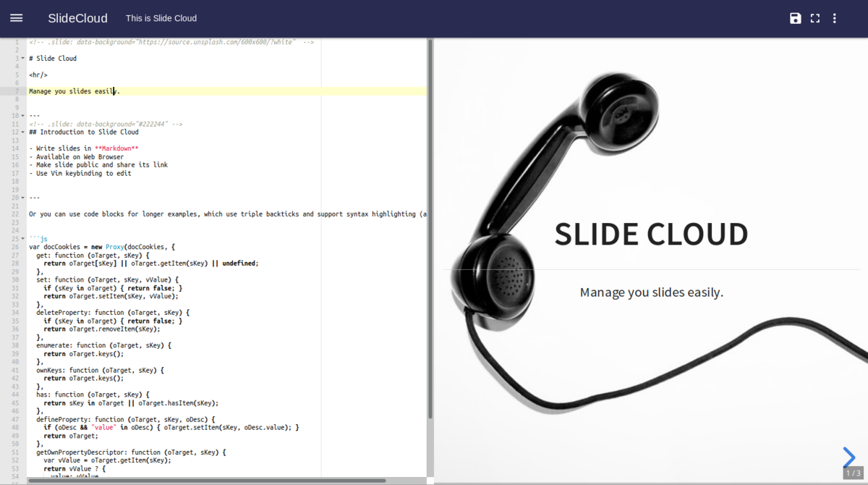The width and height of the screenshot is (868, 485).
Task: Edit the 'This is Slide Cloud' title field
Action: point(161,18)
